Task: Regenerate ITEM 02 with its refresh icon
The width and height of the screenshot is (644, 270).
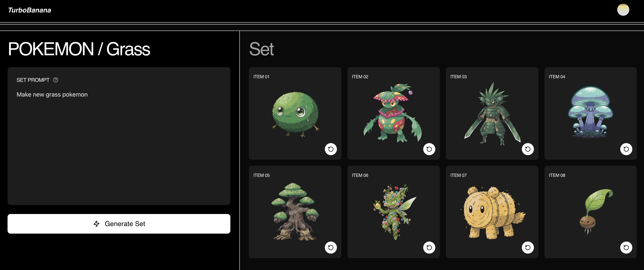Action: coord(429,149)
